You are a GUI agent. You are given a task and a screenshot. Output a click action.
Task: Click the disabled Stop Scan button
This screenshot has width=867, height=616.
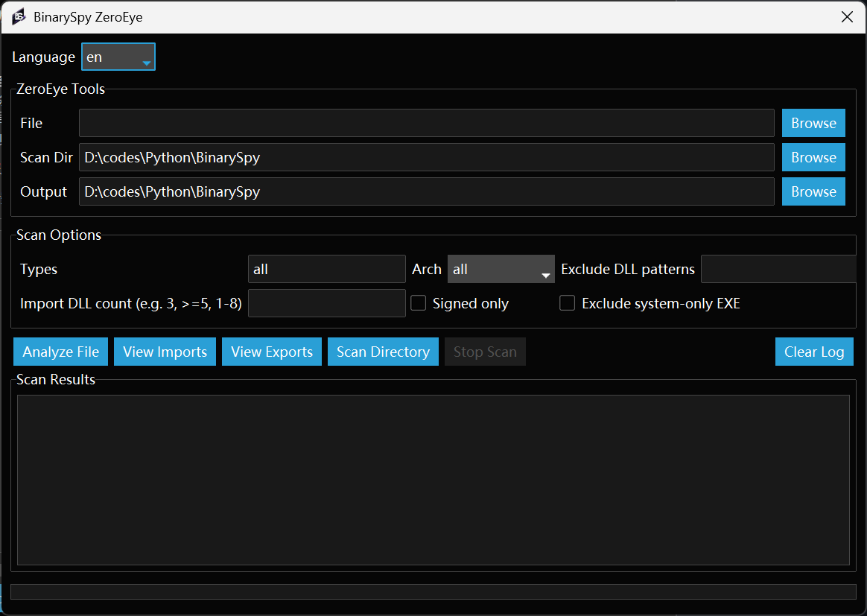pyautogui.click(x=485, y=352)
